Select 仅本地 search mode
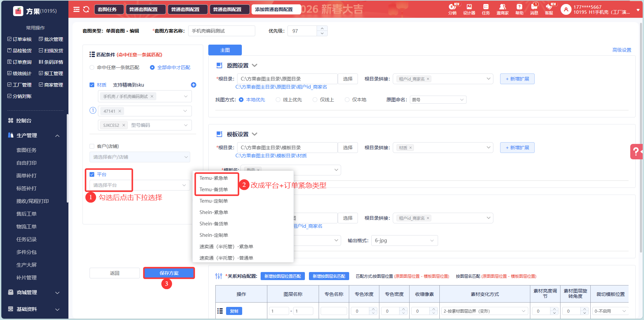 pyautogui.click(x=347, y=100)
